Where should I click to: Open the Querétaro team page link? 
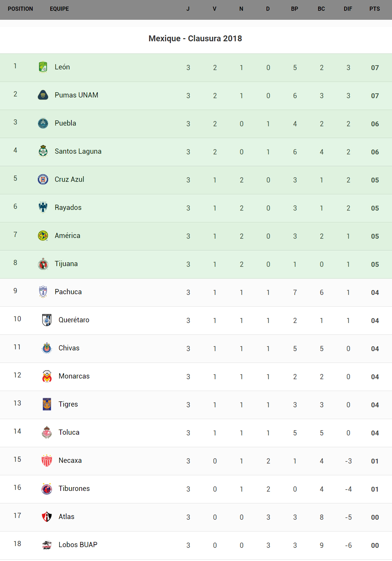(74, 320)
